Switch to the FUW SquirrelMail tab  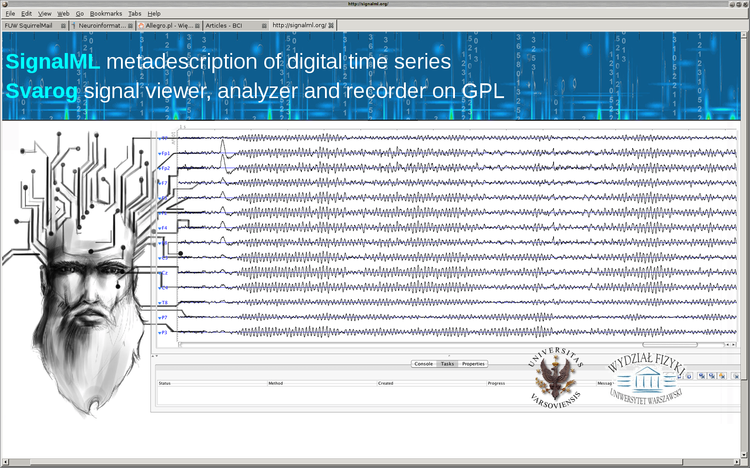coord(35,25)
